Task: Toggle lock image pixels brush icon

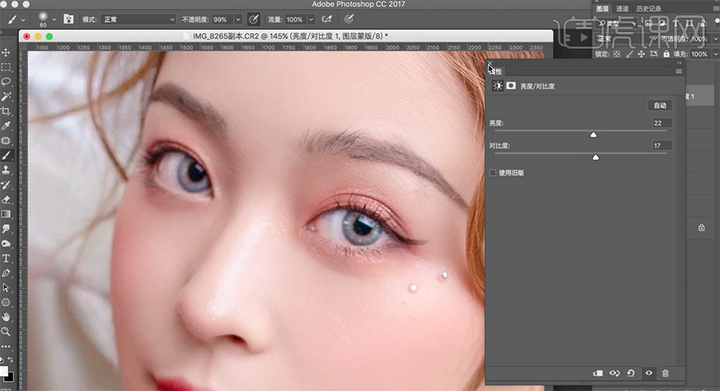Action: (x=629, y=54)
